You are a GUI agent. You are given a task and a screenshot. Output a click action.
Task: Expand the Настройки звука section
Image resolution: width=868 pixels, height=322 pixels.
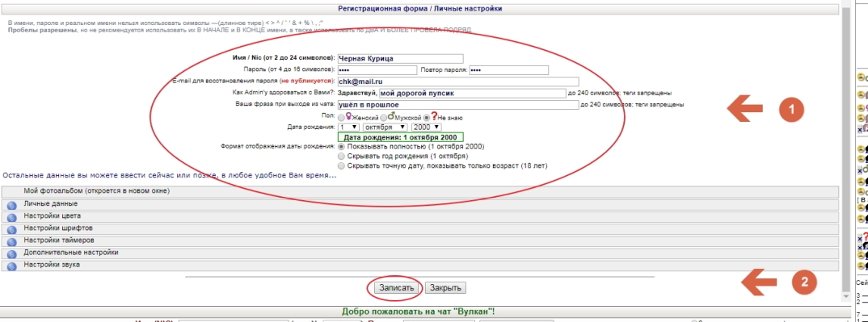coord(421,266)
